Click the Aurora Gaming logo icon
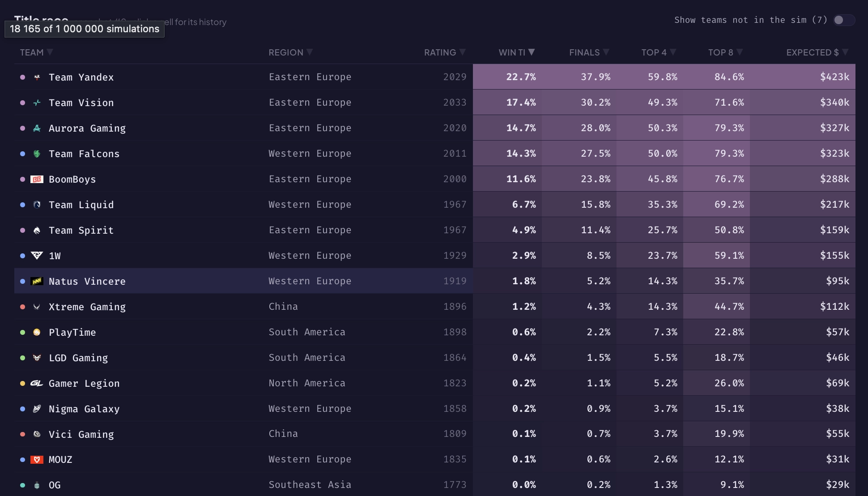The width and height of the screenshot is (868, 496). click(x=37, y=128)
